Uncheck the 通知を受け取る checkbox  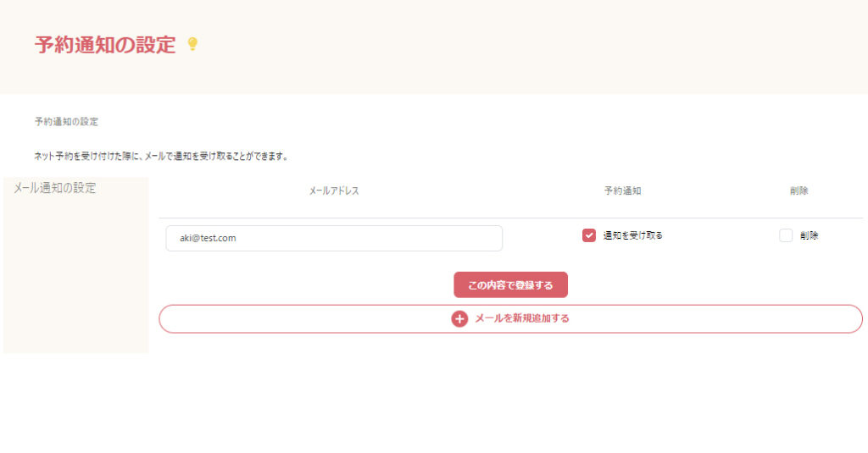click(589, 235)
